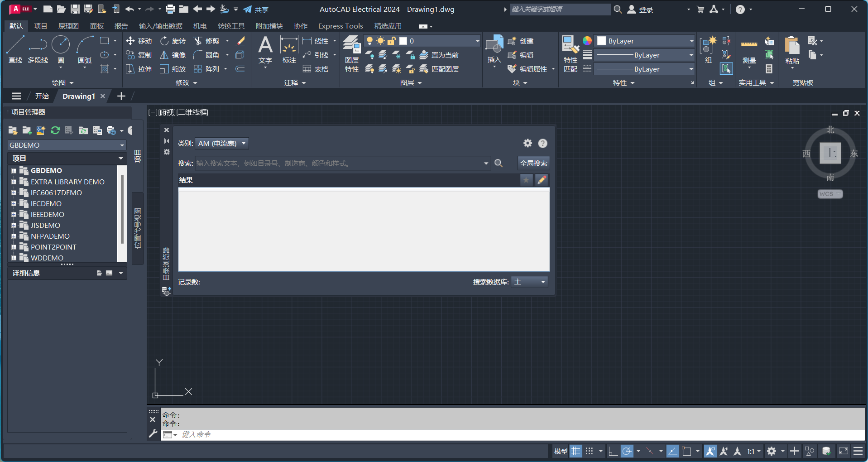The width and height of the screenshot is (868, 462).
Task: Open the category (类别) AM dropdown
Action: coord(222,144)
